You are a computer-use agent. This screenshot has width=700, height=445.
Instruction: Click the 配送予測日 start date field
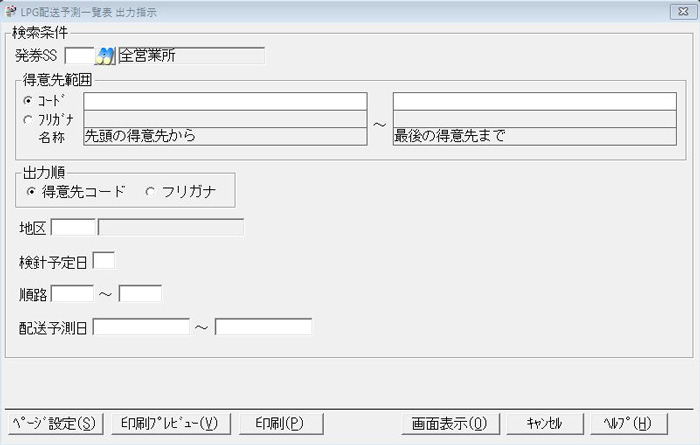coord(141,327)
